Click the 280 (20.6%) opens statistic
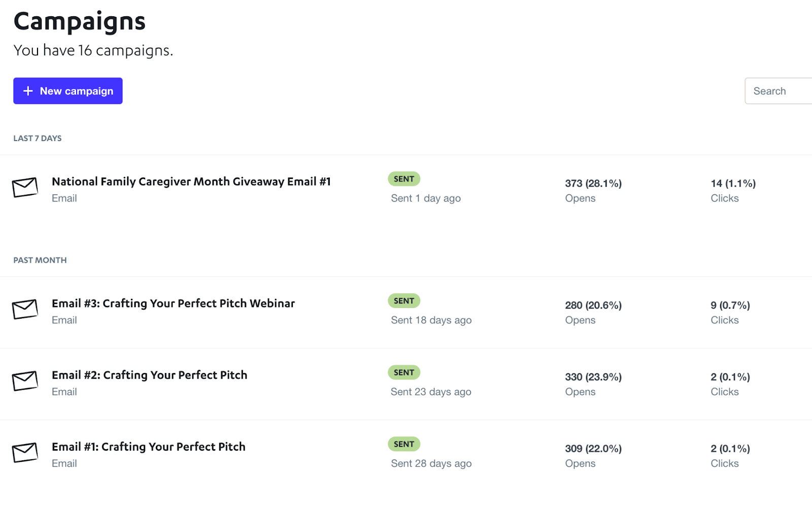The image size is (812, 509). pyautogui.click(x=593, y=305)
